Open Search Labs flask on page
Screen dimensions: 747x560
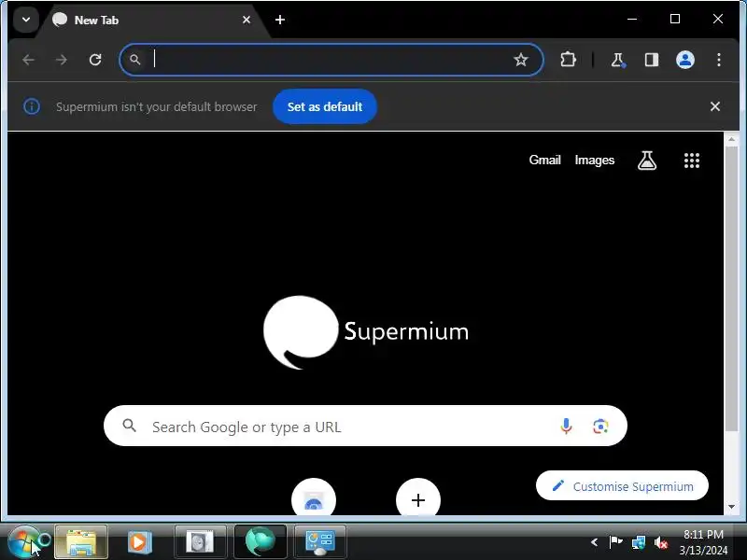647,161
